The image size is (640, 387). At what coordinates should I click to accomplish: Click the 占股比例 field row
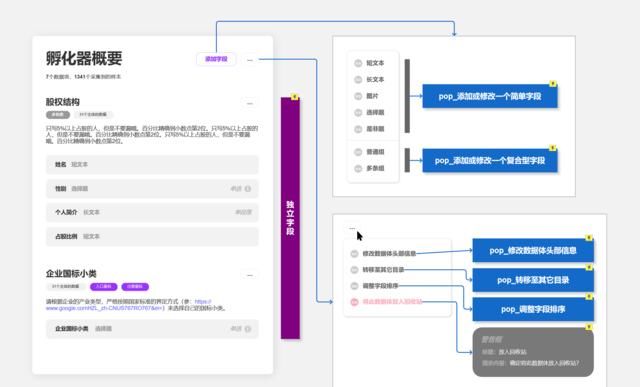coord(152,236)
